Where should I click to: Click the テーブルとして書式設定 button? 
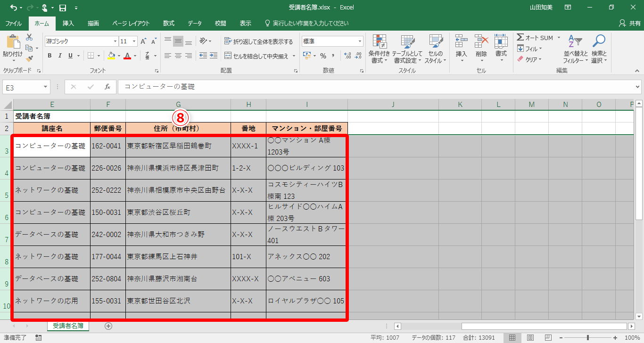pyautogui.click(x=407, y=49)
